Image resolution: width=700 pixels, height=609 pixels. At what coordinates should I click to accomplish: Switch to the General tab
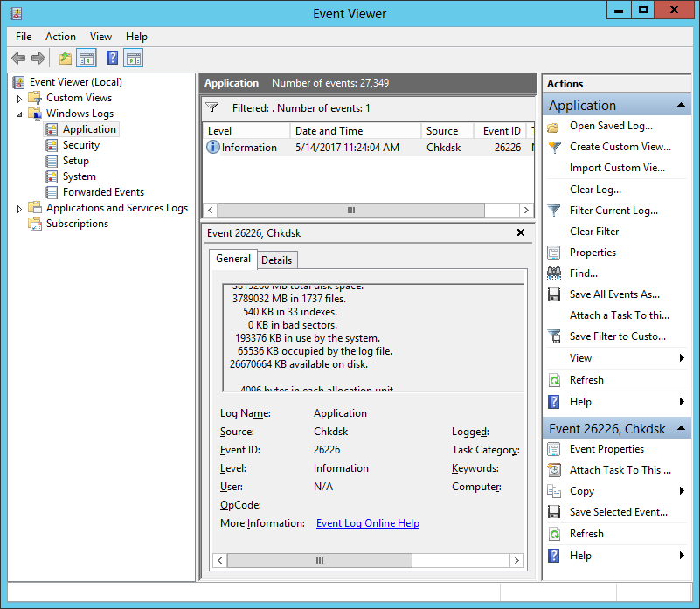(x=233, y=259)
